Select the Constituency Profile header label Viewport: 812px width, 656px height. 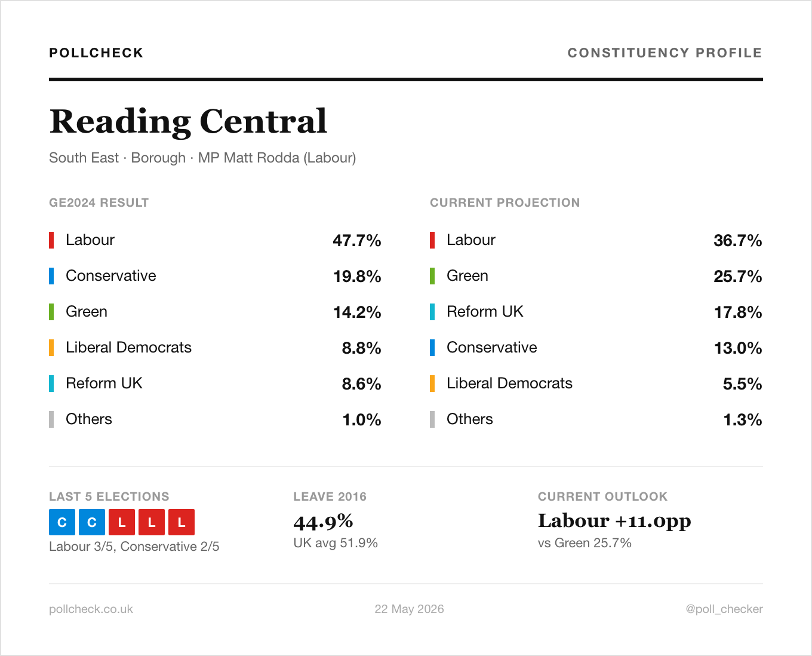665,53
